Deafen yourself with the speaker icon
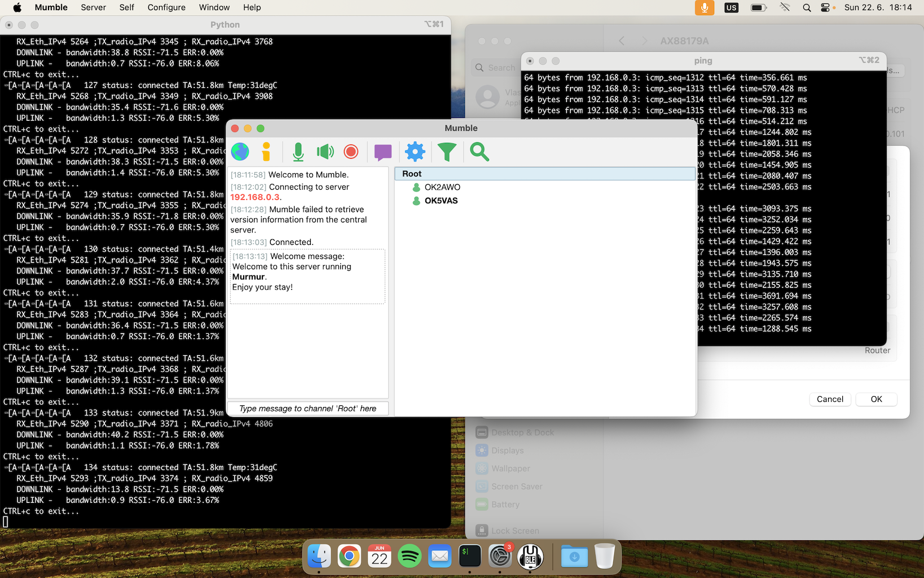 pos(325,151)
